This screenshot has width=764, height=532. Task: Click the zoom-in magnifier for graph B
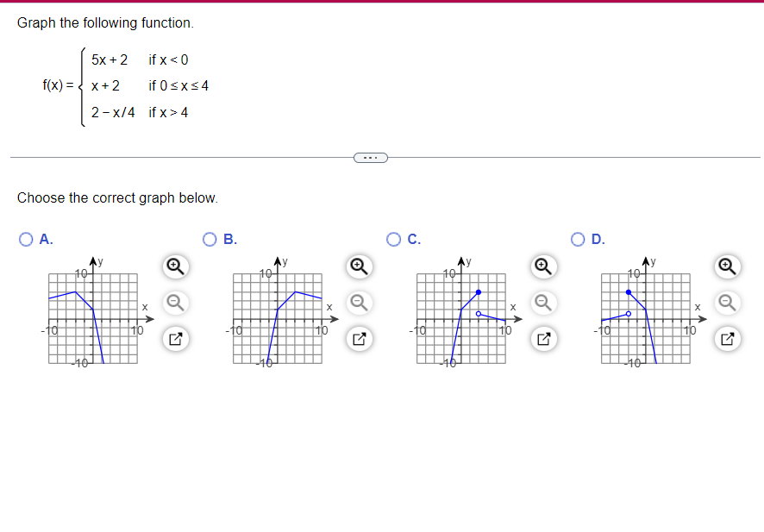click(x=359, y=267)
